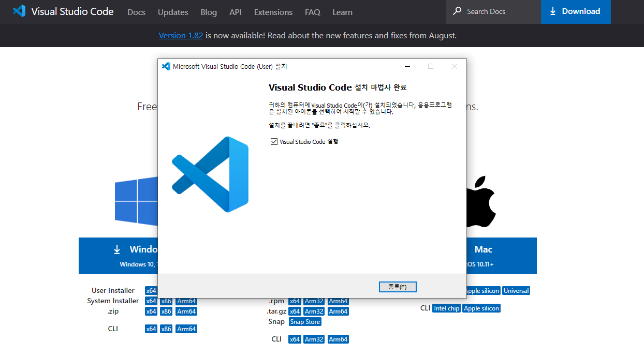Download the Linux .rpm Arm32 package
Viewport: 644px width, 356px height.
[314, 301]
